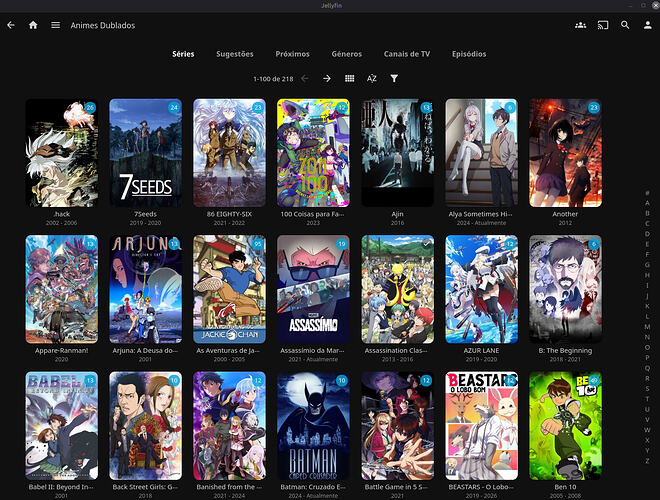Open the cast to device icon

pyautogui.click(x=603, y=25)
